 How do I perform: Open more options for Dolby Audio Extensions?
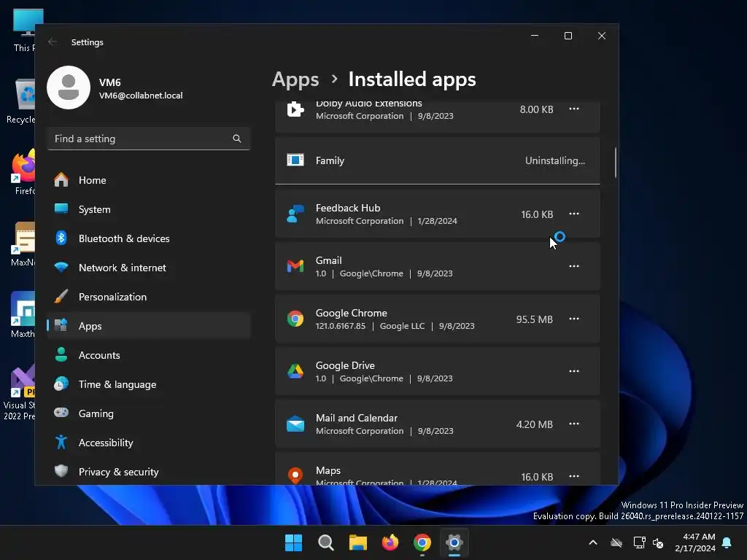574,109
